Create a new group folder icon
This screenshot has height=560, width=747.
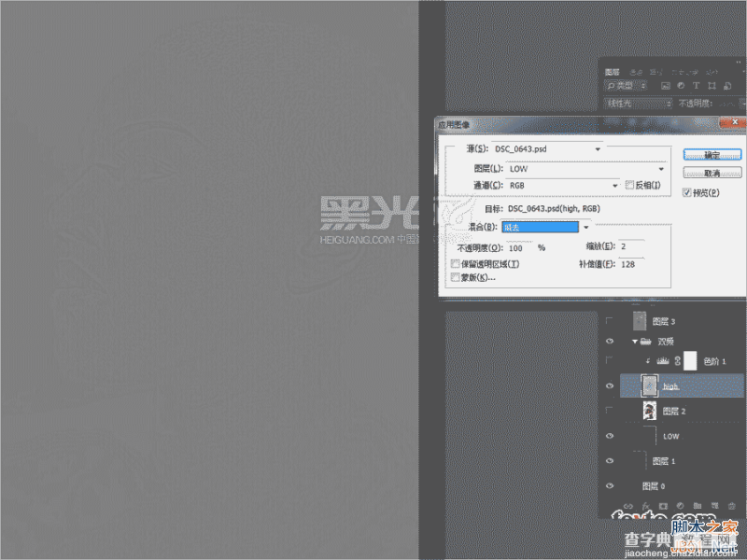697,506
